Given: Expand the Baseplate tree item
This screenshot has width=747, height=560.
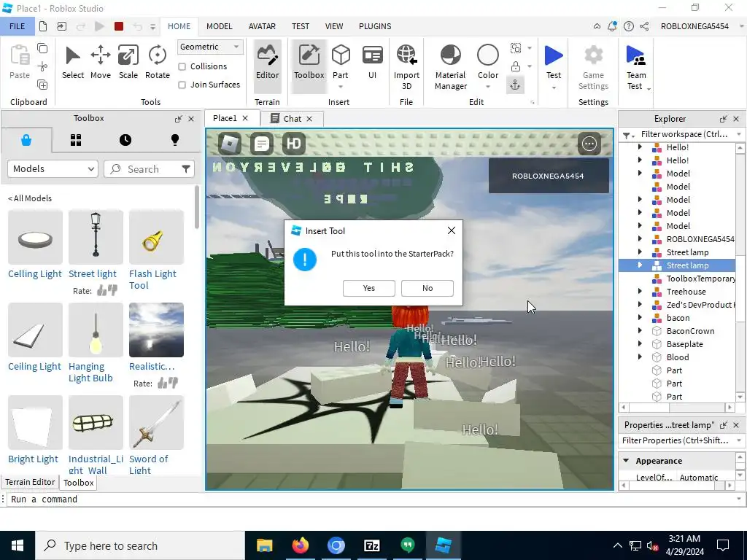Looking at the screenshot, I should coord(640,344).
